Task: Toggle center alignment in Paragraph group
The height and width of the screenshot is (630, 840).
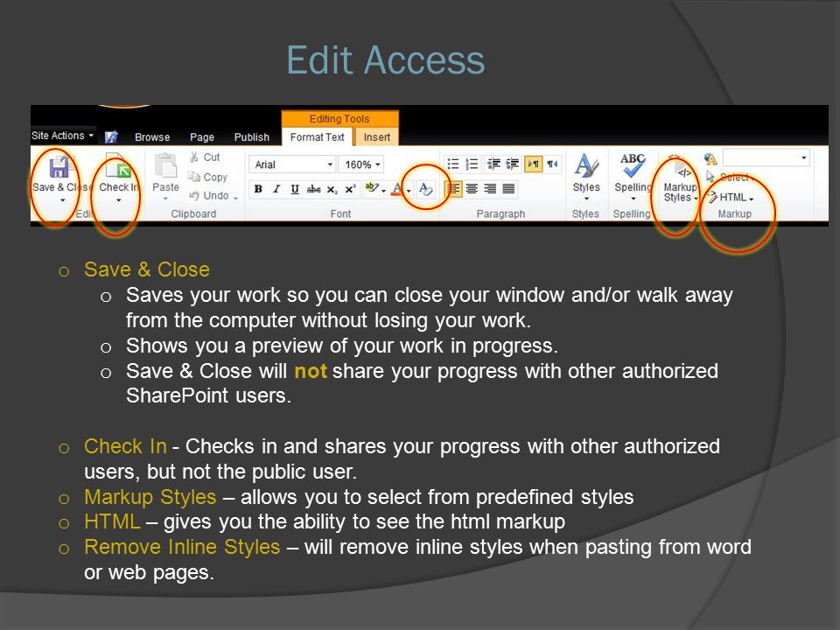Action: coord(472,189)
